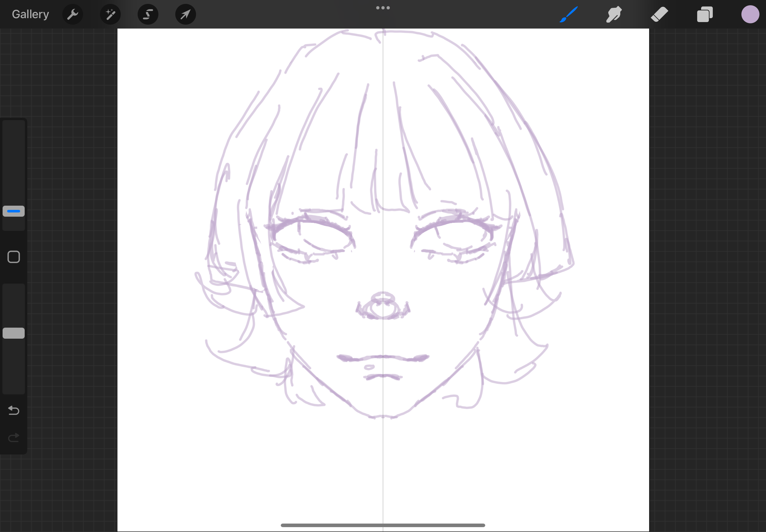Select the Paint brush tool
766x532 pixels.
pos(569,14)
